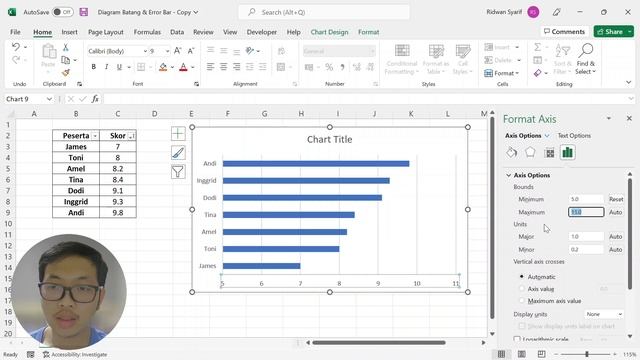Image resolution: width=640 pixels, height=360 pixels.
Task: Click Auto button for Maximum bound
Action: [616, 212]
